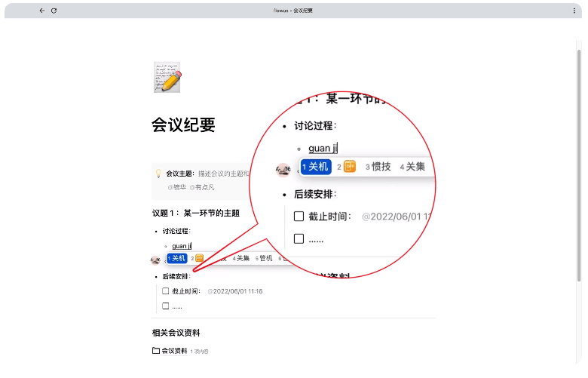Check the small 截止时间 checkbox in the document
588x378 pixels.
tap(165, 290)
